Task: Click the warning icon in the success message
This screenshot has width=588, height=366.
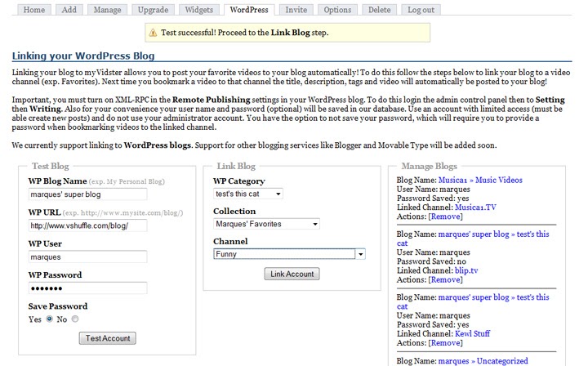Action: pos(153,33)
